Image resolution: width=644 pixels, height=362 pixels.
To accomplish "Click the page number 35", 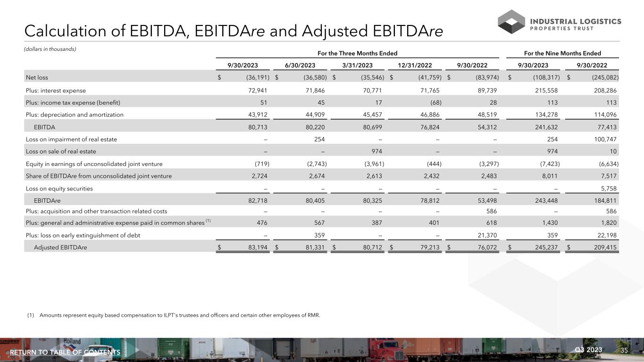I will click(x=624, y=350).
